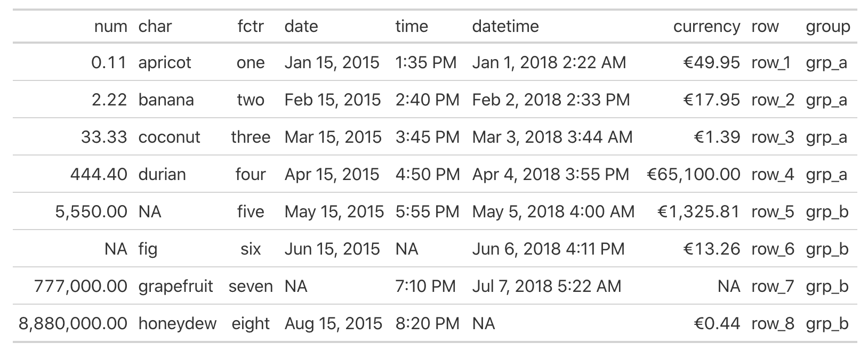Select the €65,100.00 currency cell
868x359 pixels.
(x=693, y=175)
